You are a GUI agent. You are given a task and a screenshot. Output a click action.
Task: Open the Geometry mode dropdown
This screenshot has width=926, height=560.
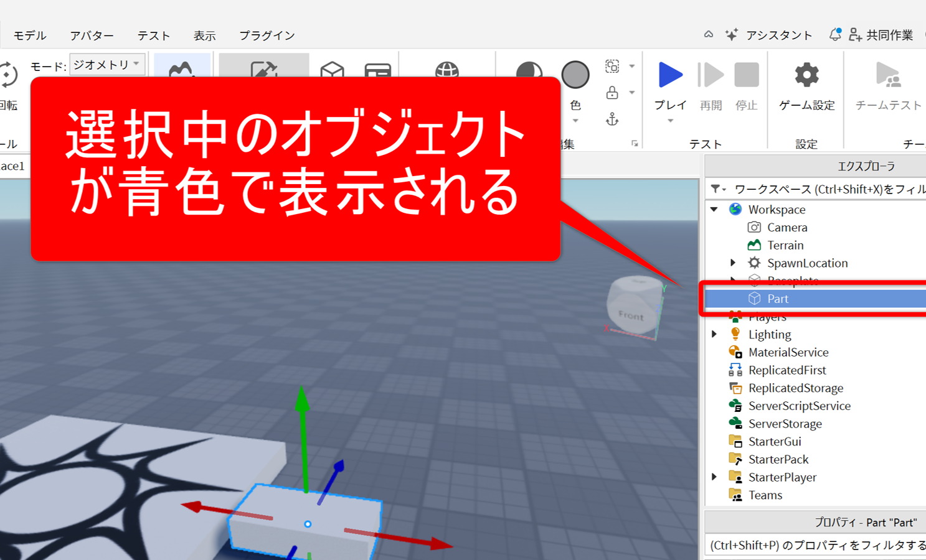click(x=107, y=64)
